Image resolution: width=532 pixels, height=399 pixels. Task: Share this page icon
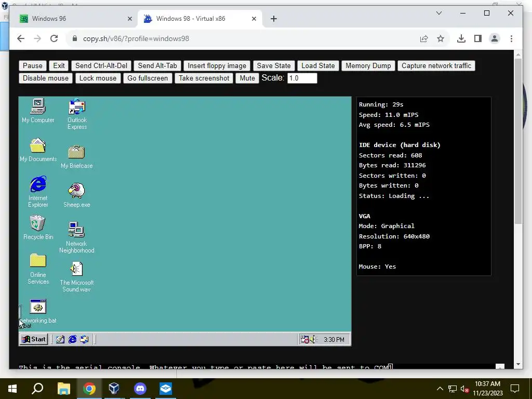tap(424, 38)
